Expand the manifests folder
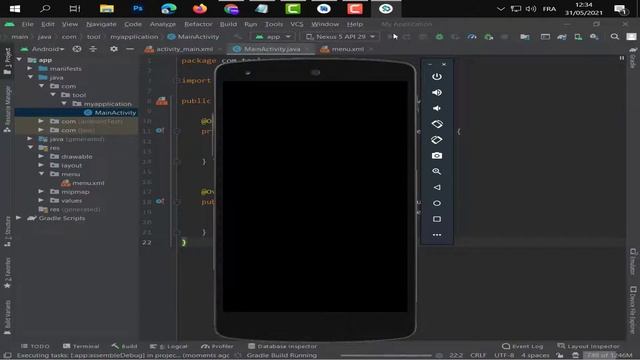Viewport: 640px width, 360px height. click(30, 69)
